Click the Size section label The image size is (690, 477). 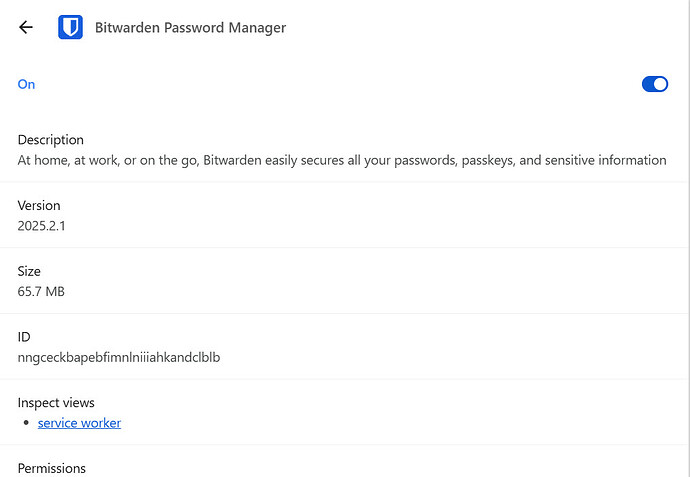click(x=29, y=271)
